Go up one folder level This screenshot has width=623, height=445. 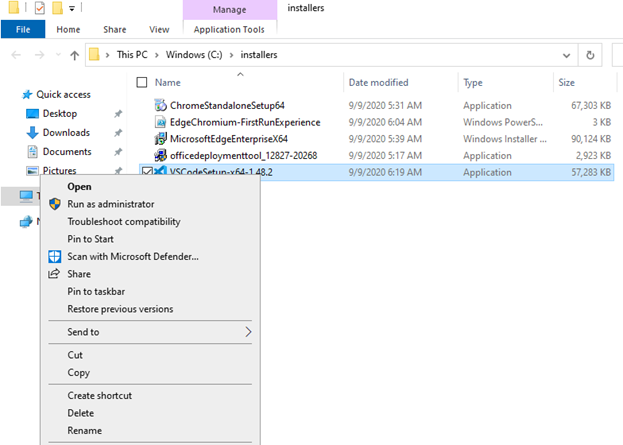[74, 55]
